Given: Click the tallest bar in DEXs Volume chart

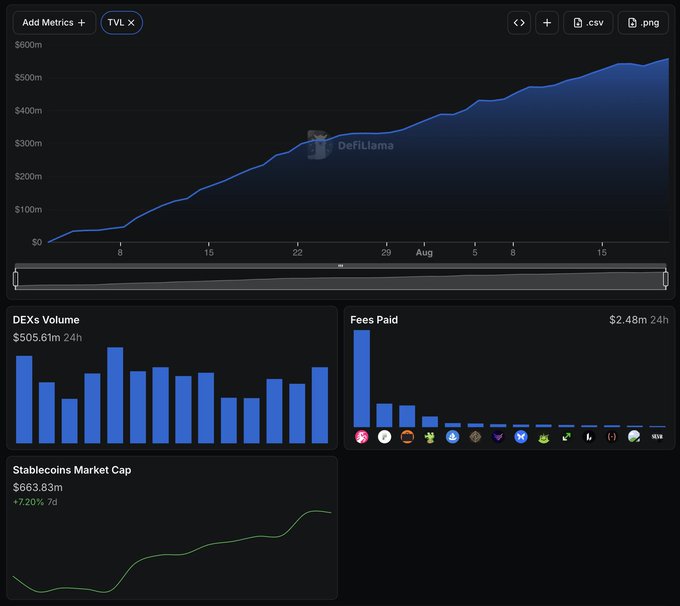Looking at the screenshot, I should point(115,395).
